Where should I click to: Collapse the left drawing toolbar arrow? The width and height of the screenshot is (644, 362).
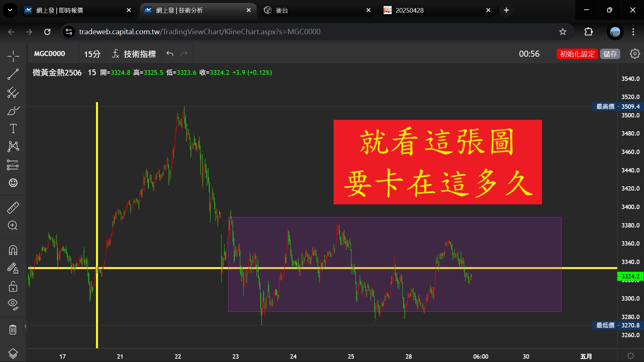click(x=25, y=326)
